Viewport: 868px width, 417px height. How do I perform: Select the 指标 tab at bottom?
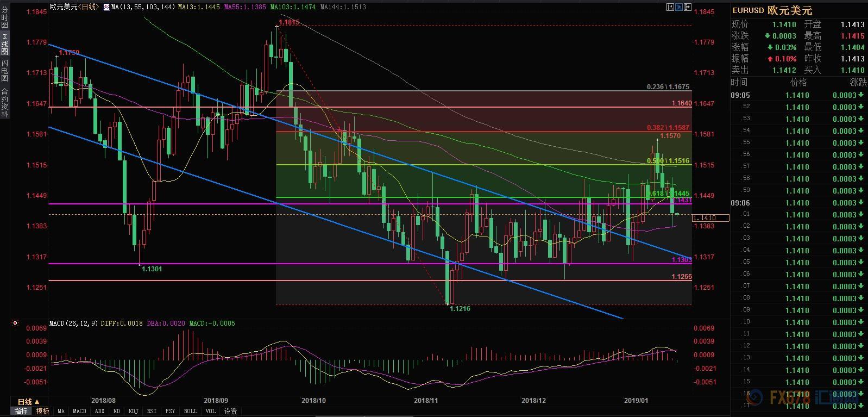[x=21, y=411]
